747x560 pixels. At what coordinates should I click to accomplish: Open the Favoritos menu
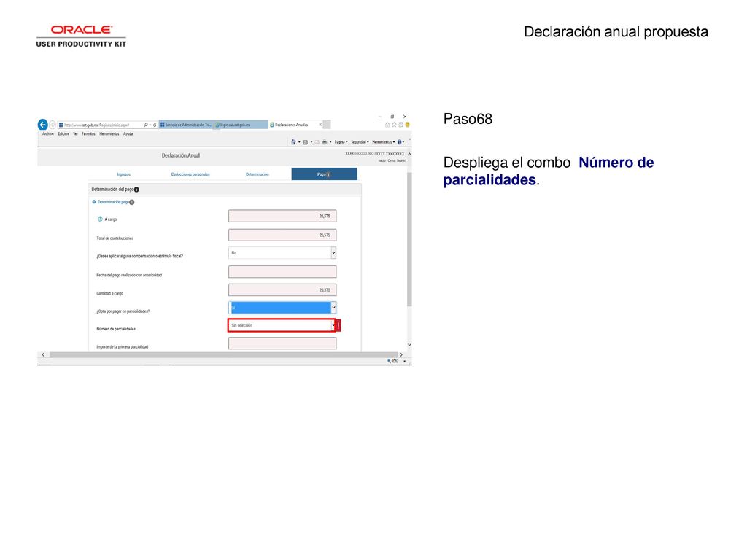coord(88,134)
